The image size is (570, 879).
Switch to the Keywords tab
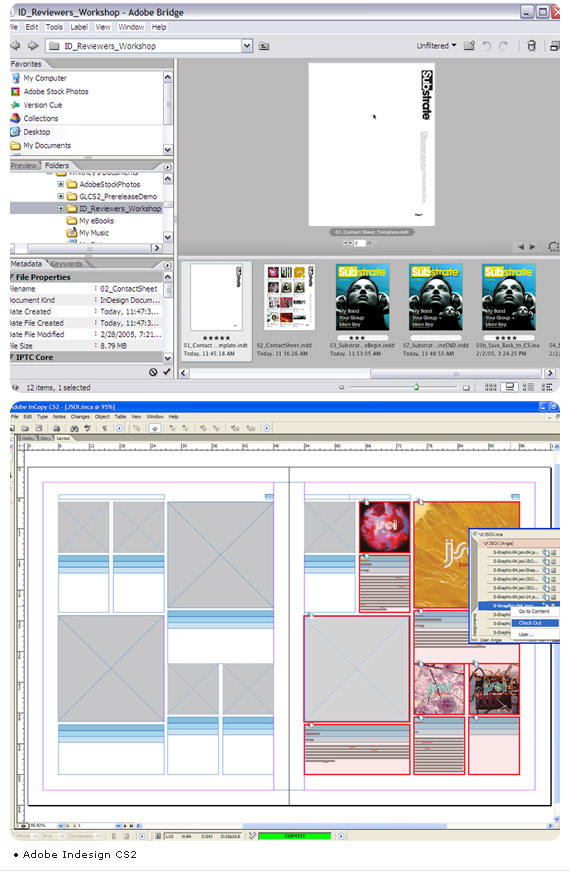point(66,264)
